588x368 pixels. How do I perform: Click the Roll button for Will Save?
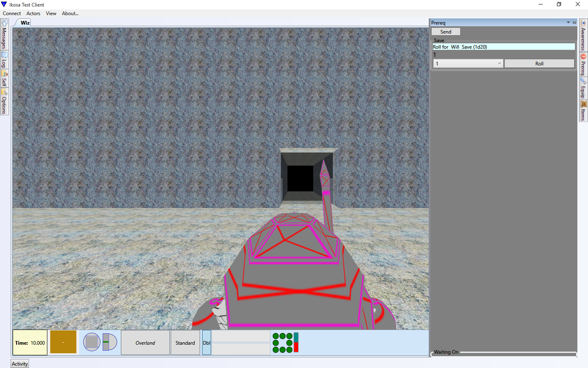pyautogui.click(x=539, y=63)
